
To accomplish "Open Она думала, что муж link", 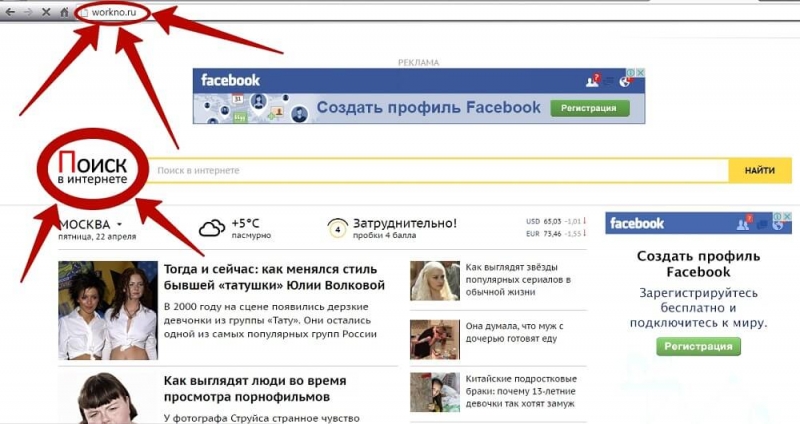I will (514, 332).
